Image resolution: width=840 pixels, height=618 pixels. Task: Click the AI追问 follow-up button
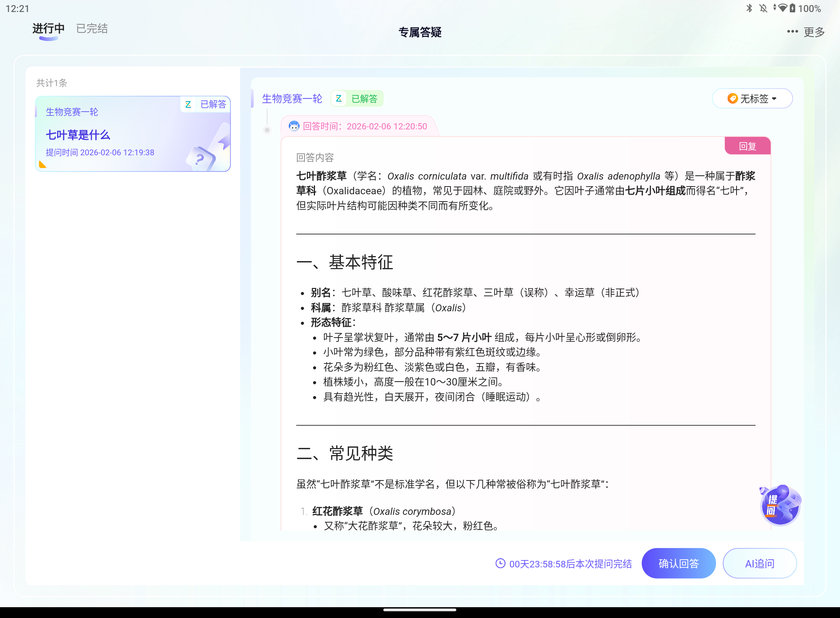point(759,564)
